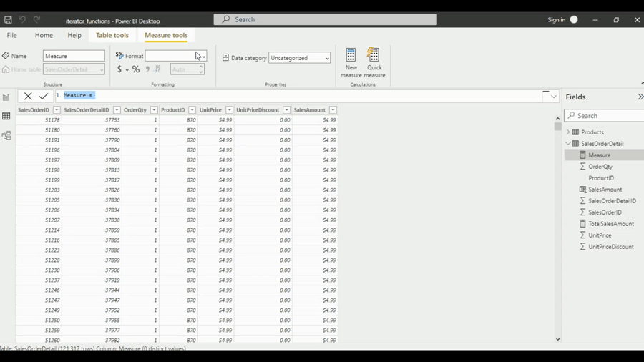This screenshot has height=362, width=644.
Task: Open the Data category dropdown
Action: pyautogui.click(x=299, y=58)
